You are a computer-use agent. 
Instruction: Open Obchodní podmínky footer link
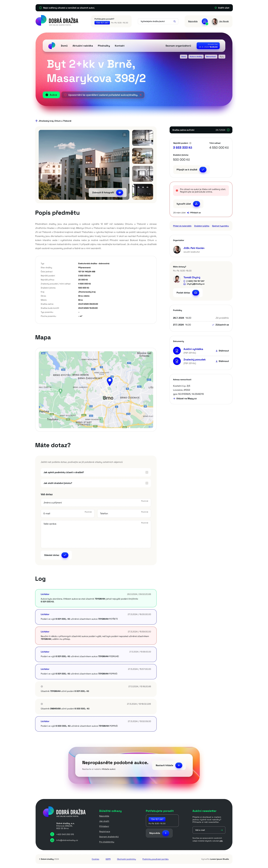pyautogui.click(x=127, y=859)
